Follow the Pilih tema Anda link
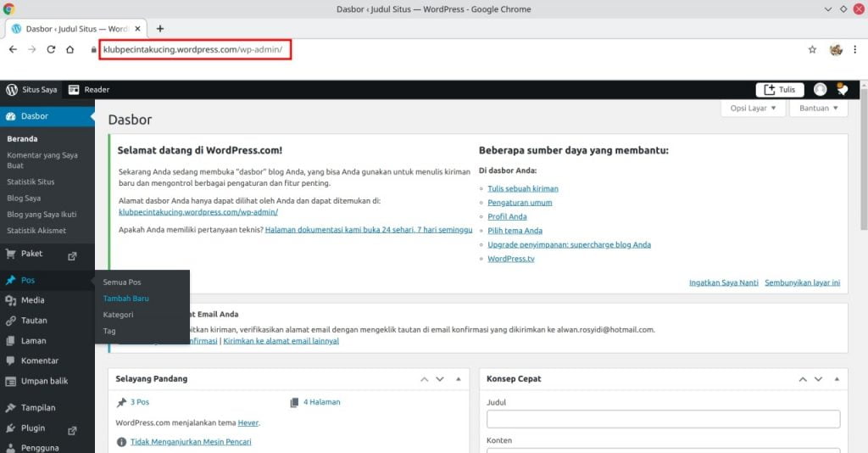This screenshot has width=868, height=453. (x=515, y=231)
